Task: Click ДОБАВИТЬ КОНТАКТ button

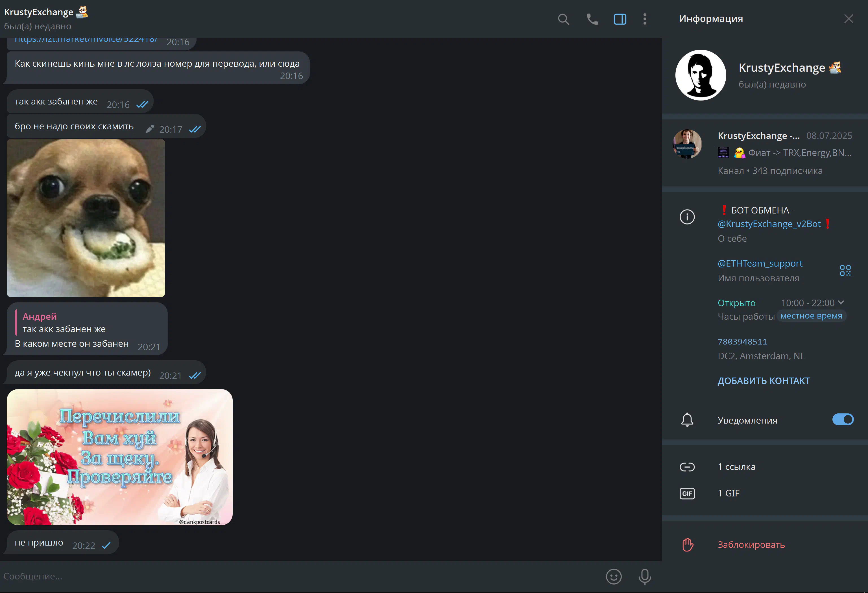Action: click(764, 381)
